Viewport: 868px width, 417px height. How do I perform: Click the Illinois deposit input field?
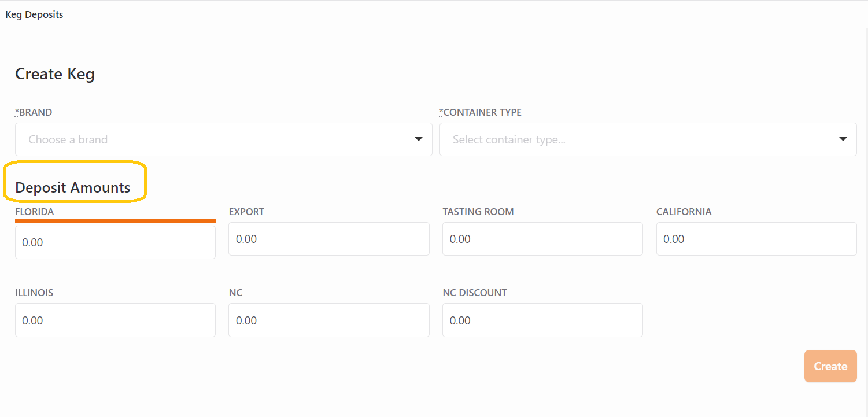[x=115, y=320]
